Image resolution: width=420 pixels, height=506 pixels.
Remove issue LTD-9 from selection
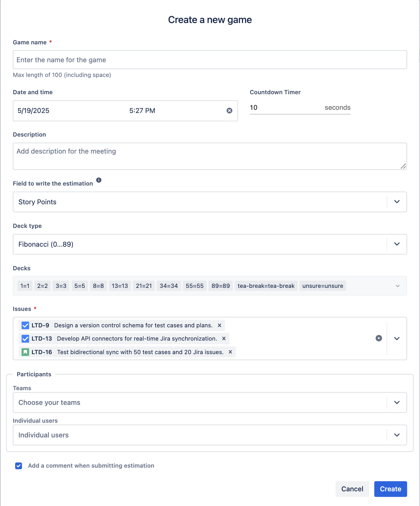tap(220, 325)
